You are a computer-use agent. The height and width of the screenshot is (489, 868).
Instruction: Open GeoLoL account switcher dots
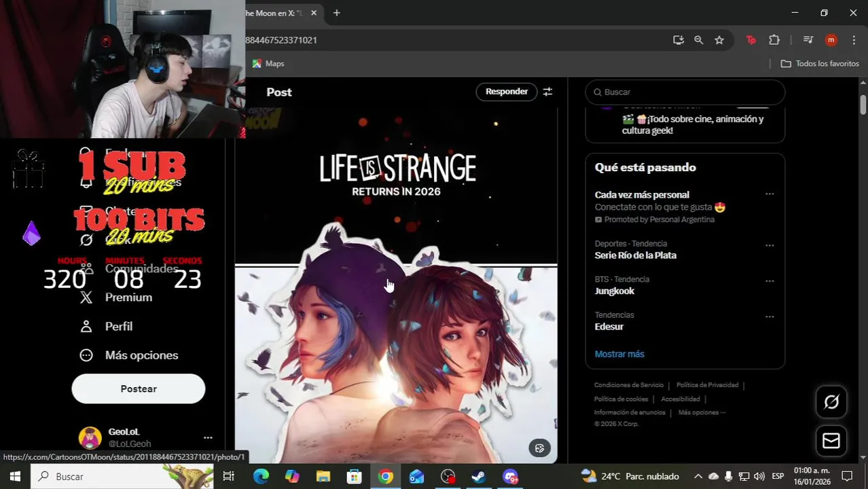pos(208,437)
